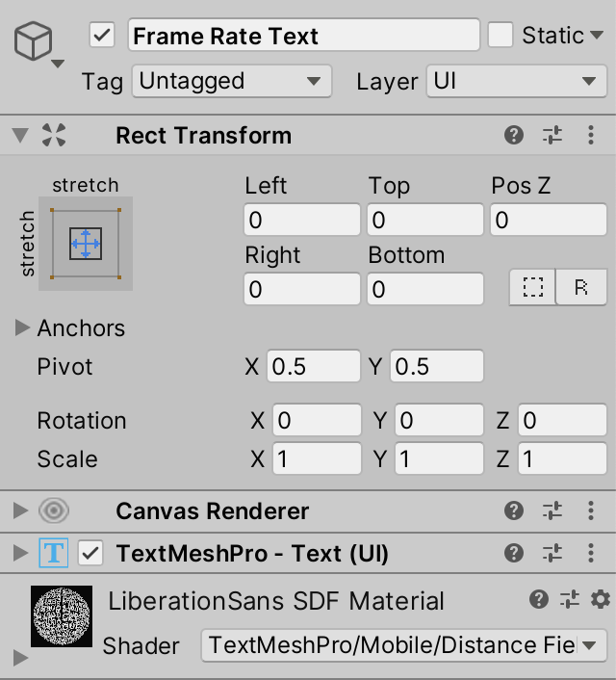The image size is (616, 680).
Task: Open the material settings gear icon
Action: pos(601,600)
